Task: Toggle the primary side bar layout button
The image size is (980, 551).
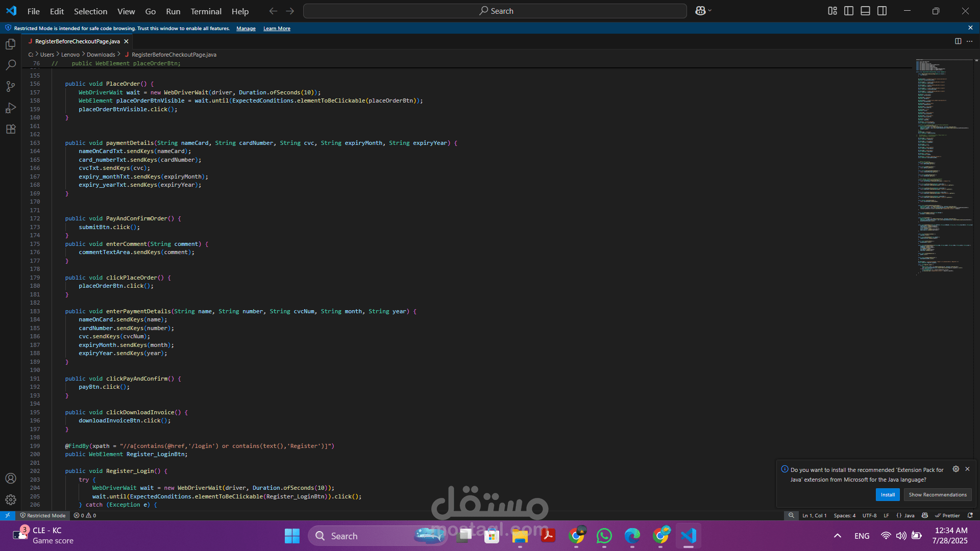Action: coord(849,11)
